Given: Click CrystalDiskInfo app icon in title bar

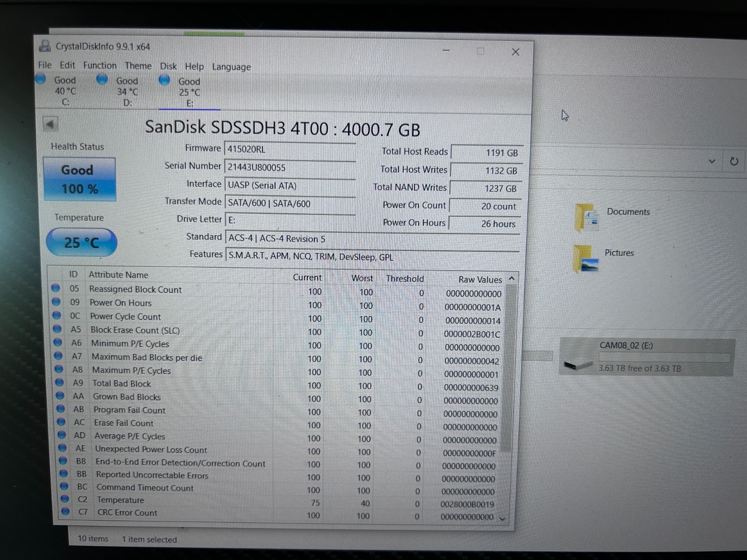Looking at the screenshot, I should (x=45, y=46).
